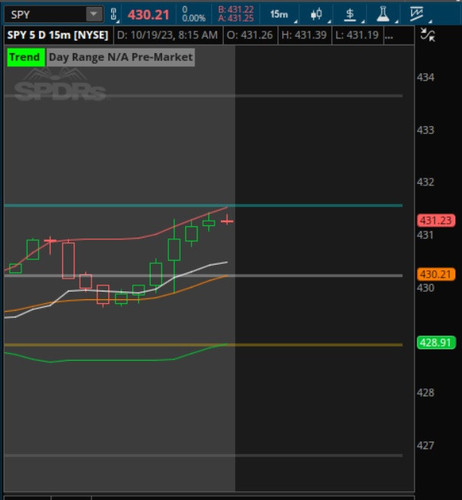This screenshot has height=500, width=462.
Task: Click the symbol link clipboard icon
Action: [114, 14]
